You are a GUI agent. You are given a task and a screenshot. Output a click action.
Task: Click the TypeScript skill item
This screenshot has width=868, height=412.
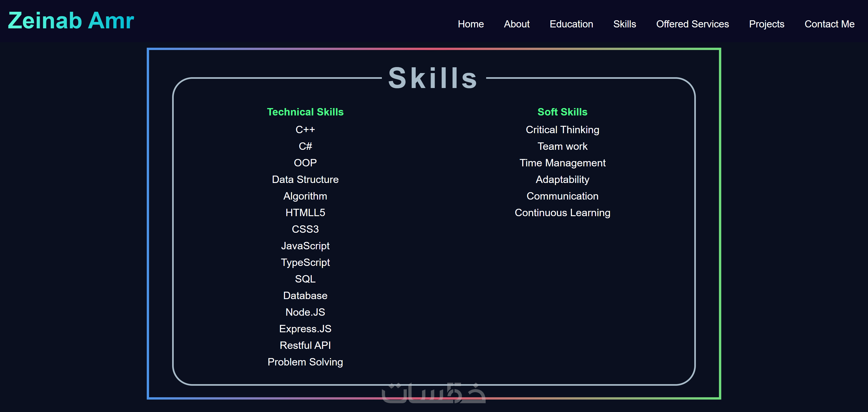click(305, 262)
